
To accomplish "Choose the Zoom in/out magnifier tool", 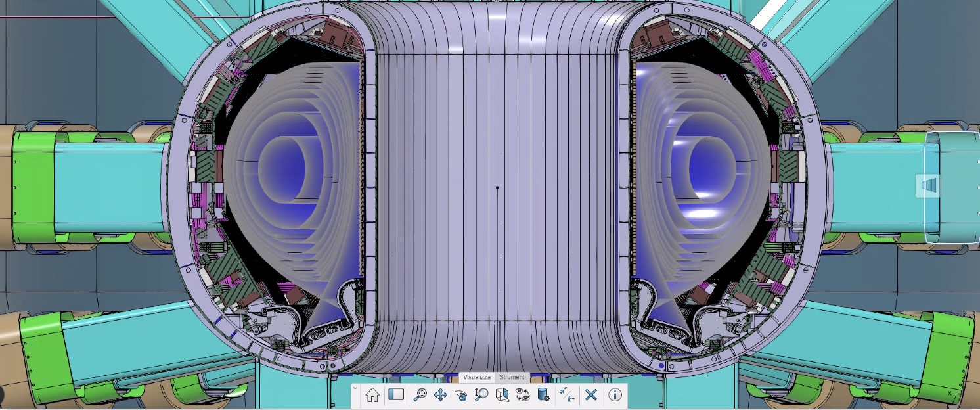I will 481,395.
